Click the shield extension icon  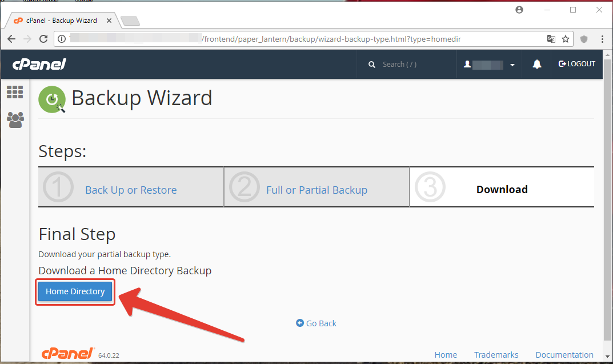pos(584,39)
